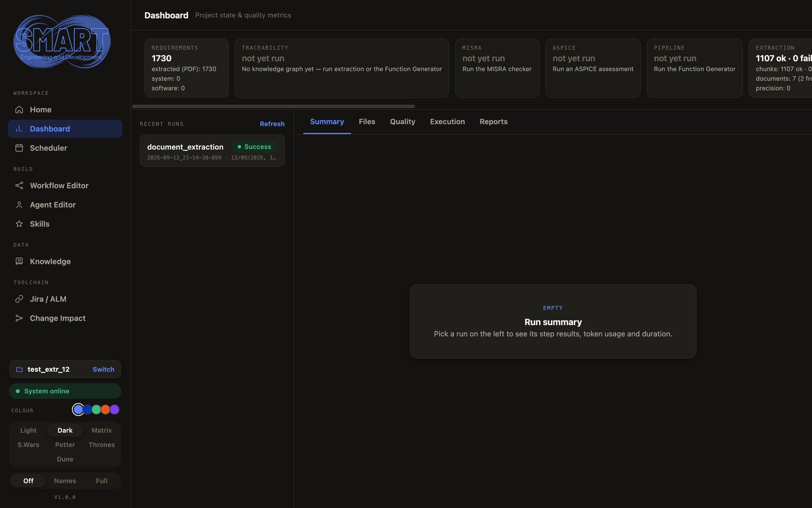Screen dimensions: 812x508
Task: Switch to Thrones theme
Action: click(x=101, y=445)
